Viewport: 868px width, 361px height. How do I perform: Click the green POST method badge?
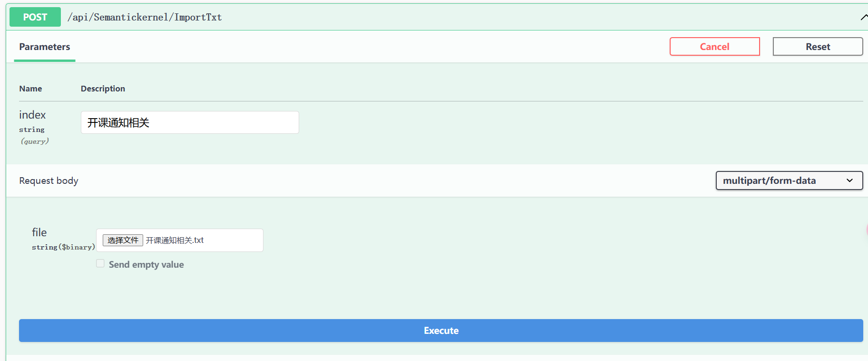pos(35,17)
